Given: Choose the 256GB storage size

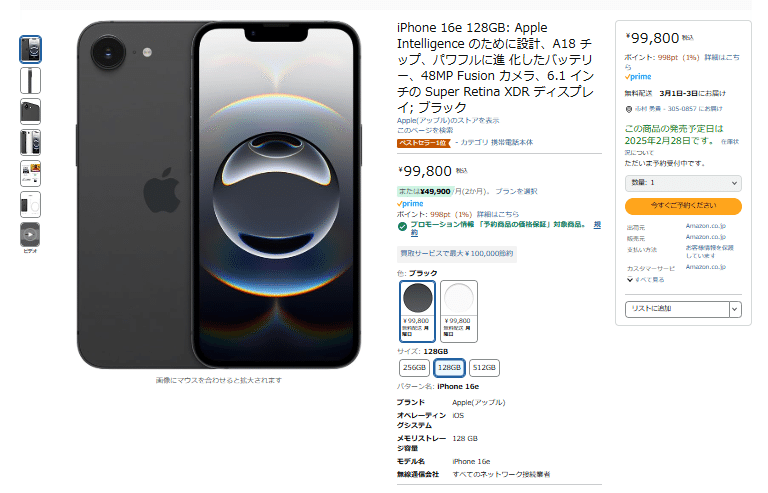Looking at the screenshot, I should click(414, 368).
